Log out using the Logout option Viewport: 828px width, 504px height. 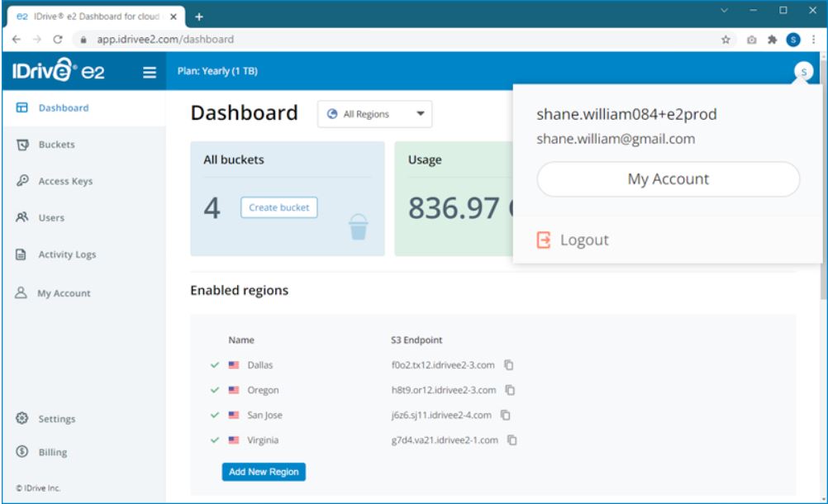pyautogui.click(x=583, y=240)
